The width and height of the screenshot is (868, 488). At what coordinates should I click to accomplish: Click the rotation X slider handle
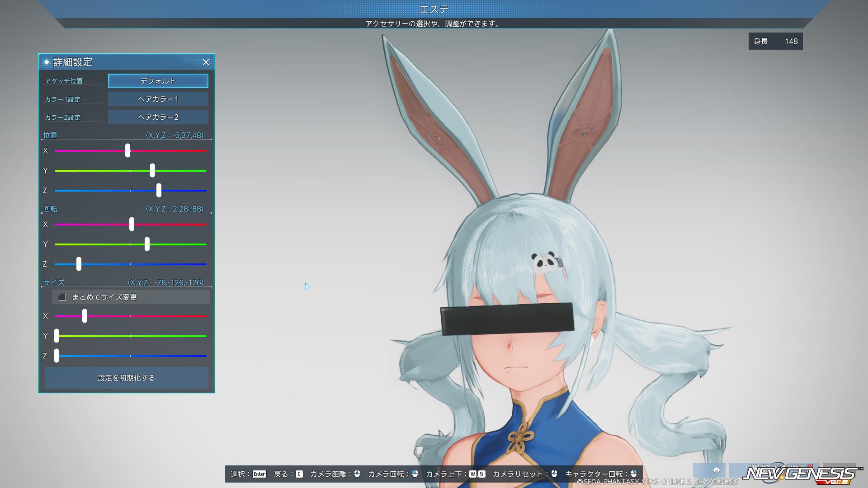132,224
